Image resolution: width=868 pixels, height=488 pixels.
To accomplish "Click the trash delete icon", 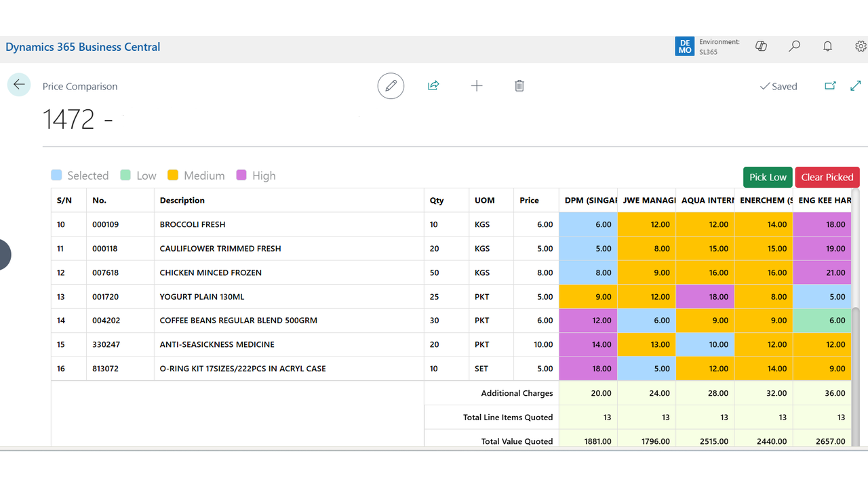I will 519,86.
